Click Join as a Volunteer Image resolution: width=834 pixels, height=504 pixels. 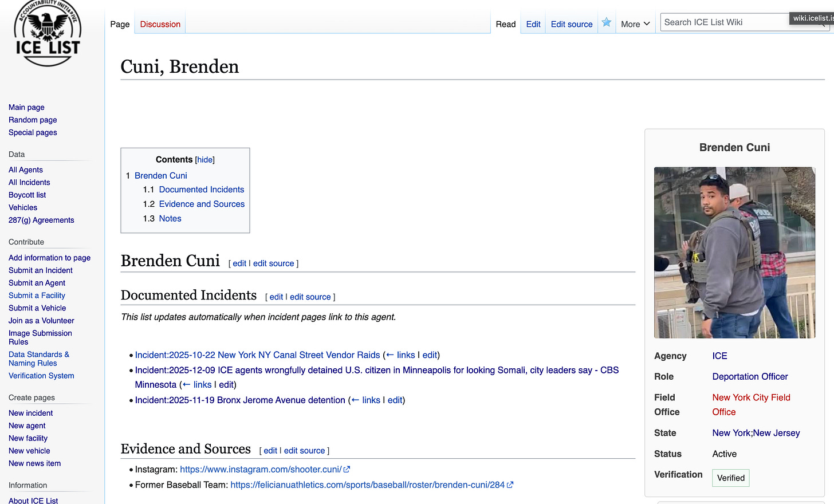pyautogui.click(x=41, y=321)
